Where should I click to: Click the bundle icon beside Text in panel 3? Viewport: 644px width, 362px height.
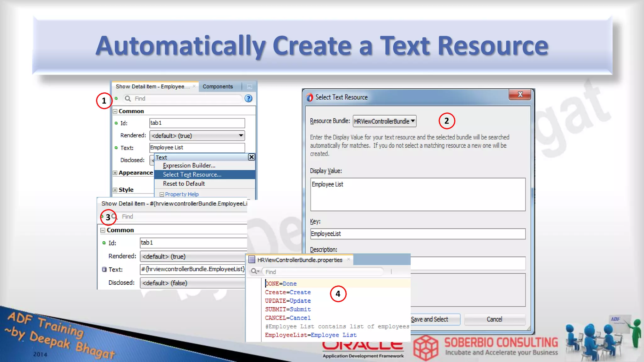tap(104, 269)
